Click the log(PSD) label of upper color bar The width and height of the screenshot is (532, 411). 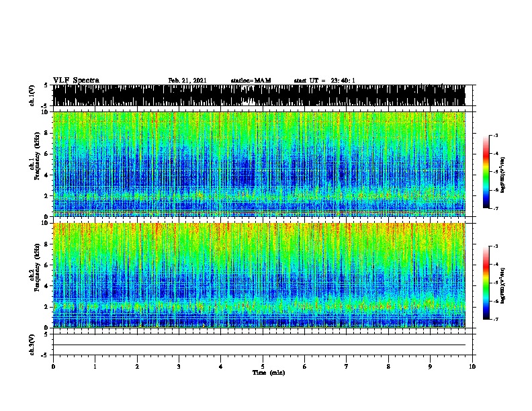click(503, 175)
